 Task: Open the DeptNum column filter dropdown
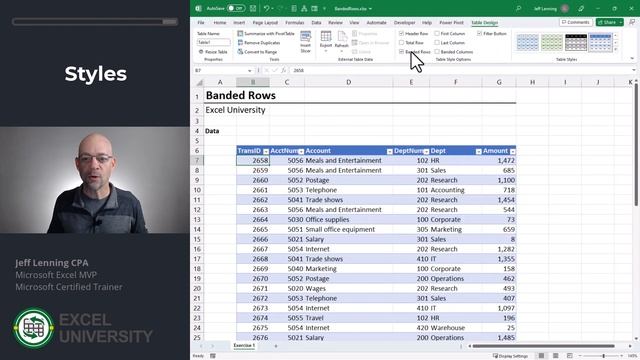click(426, 151)
